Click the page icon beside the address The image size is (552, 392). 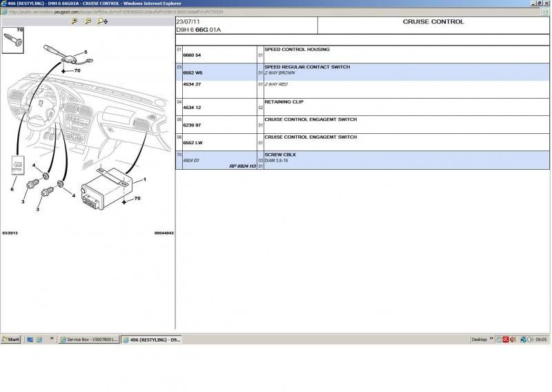[x=4, y=12]
